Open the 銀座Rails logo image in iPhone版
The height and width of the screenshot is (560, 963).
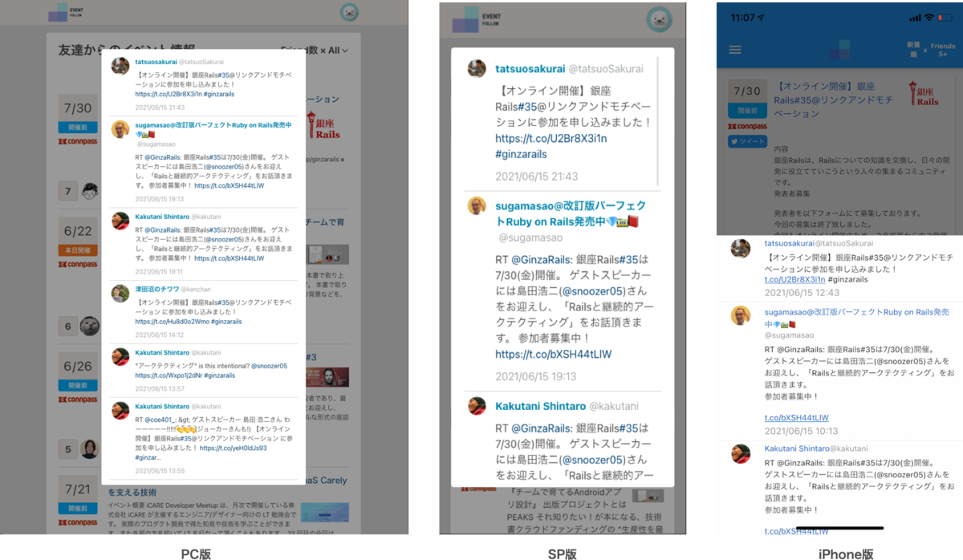pyautogui.click(x=924, y=93)
